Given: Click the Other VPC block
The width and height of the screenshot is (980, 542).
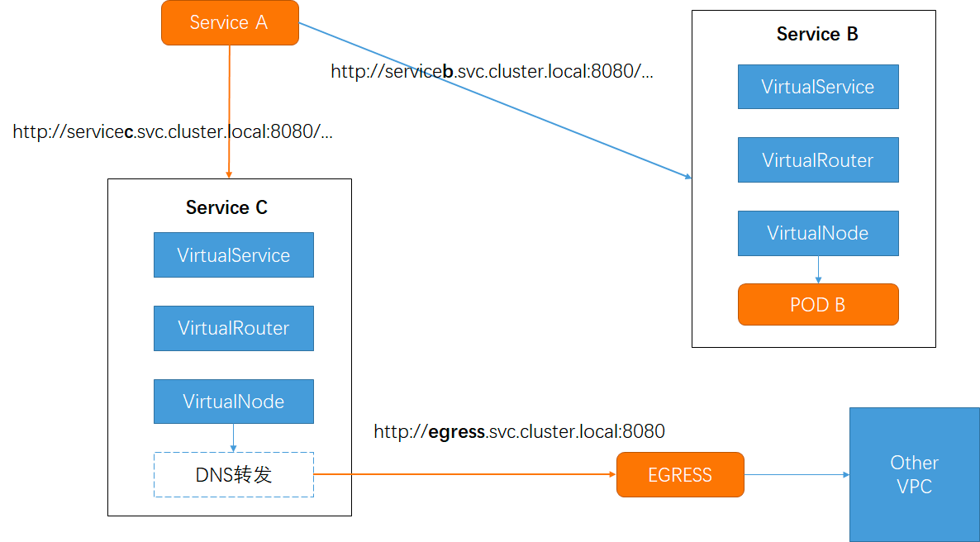Looking at the screenshot, I should (x=915, y=474).
